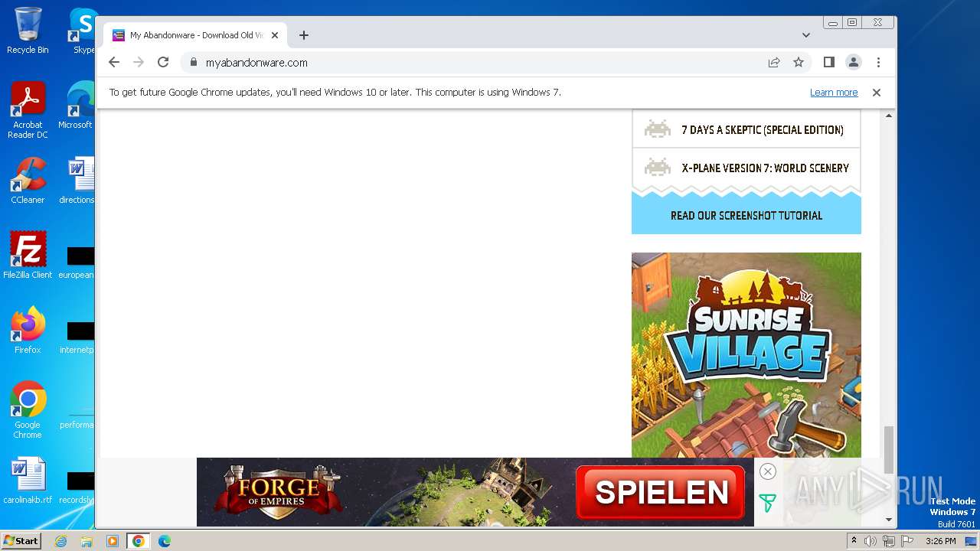Share this page from the address bar
The width and height of the screenshot is (980, 551).
[x=774, y=62]
